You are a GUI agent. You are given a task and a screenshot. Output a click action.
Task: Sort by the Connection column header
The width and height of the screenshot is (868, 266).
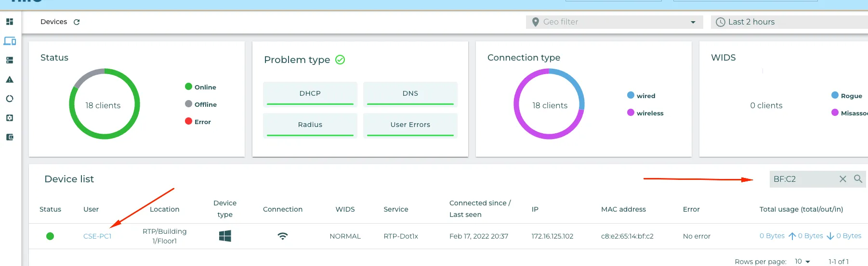283,209
